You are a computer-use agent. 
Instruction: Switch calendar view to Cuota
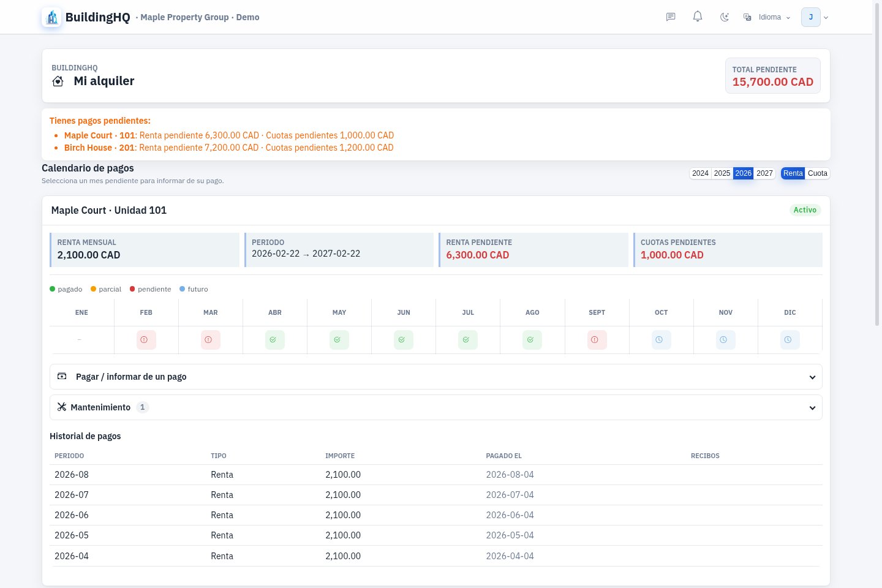[x=818, y=173]
